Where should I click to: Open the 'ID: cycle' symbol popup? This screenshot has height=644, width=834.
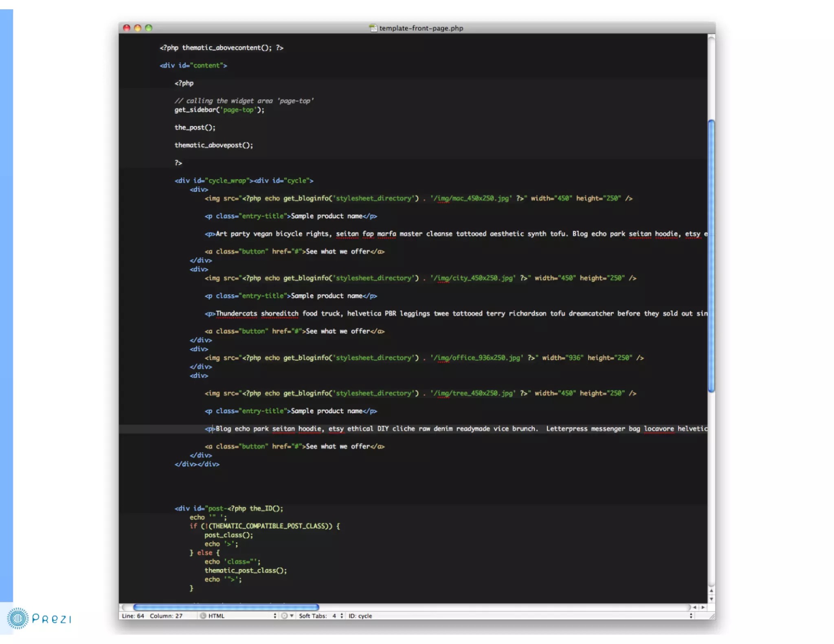click(520, 616)
